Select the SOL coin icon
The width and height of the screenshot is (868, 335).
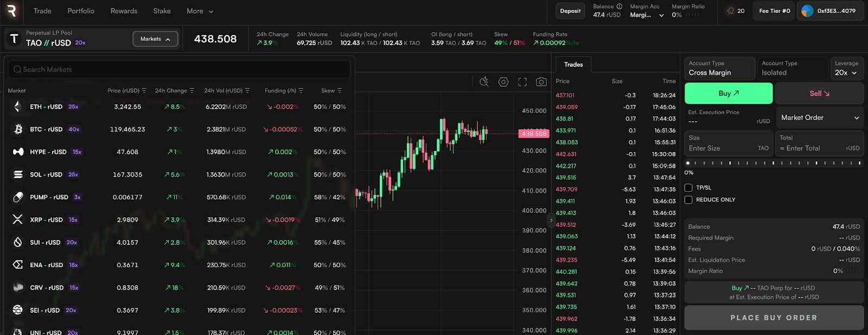18,175
